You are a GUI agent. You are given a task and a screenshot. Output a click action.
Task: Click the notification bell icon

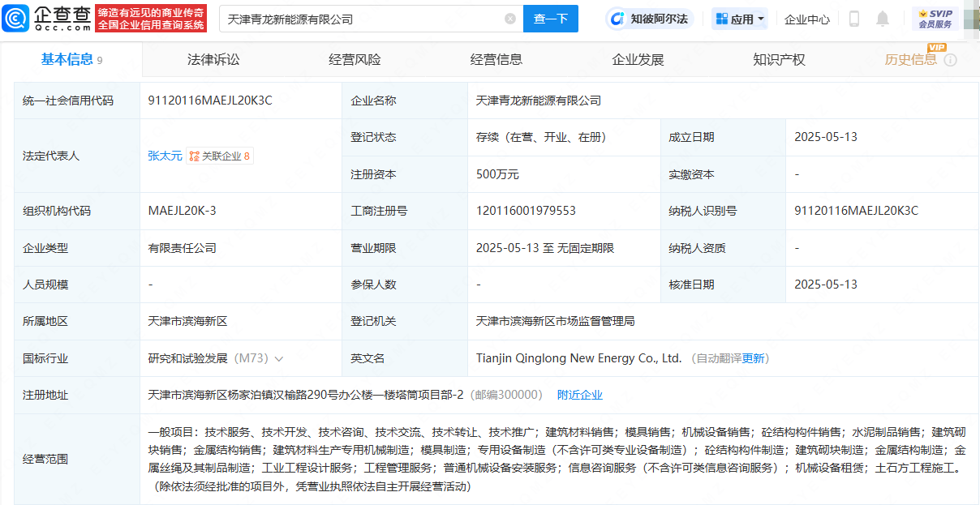tap(882, 19)
